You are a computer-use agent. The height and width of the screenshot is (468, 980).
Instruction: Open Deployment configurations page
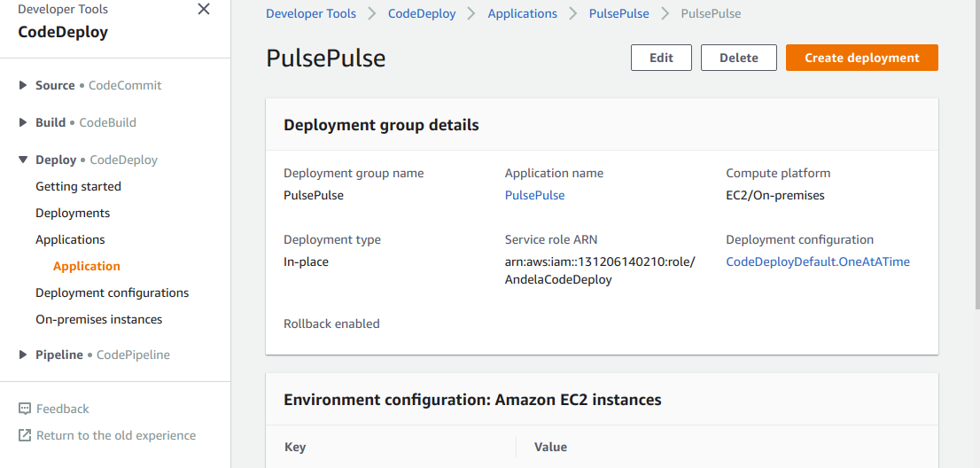point(112,292)
